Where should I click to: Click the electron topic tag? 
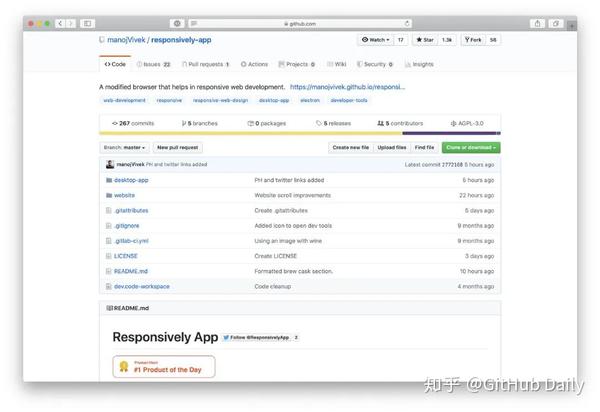point(310,100)
